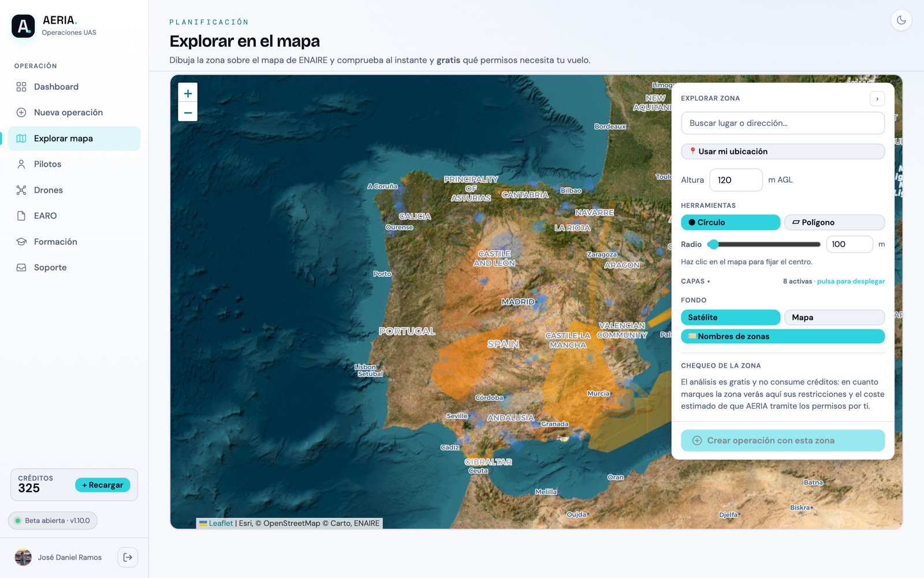The height and width of the screenshot is (578, 924).
Task: Click the Soporte inbox icon
Action: tap(21, 268)
